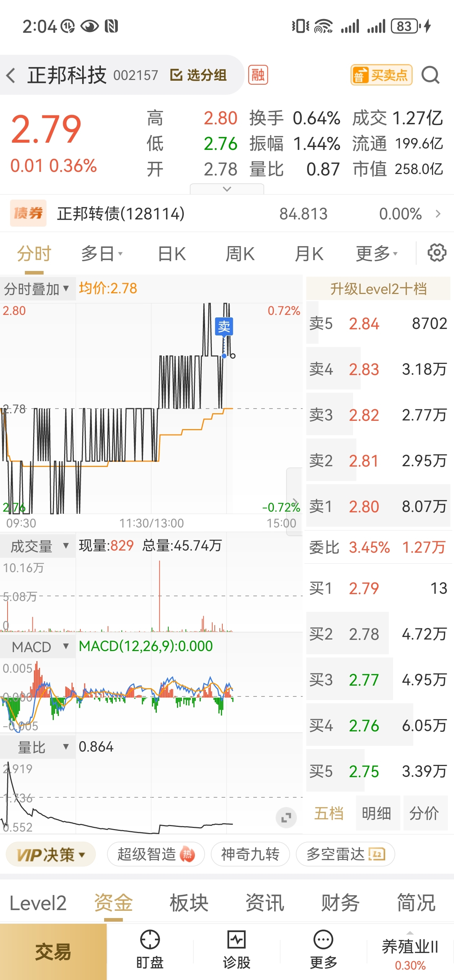Open MACD indicator dropdown
Image resolution: width=454 pixels, height=980 pixels.
pos(38,647)
